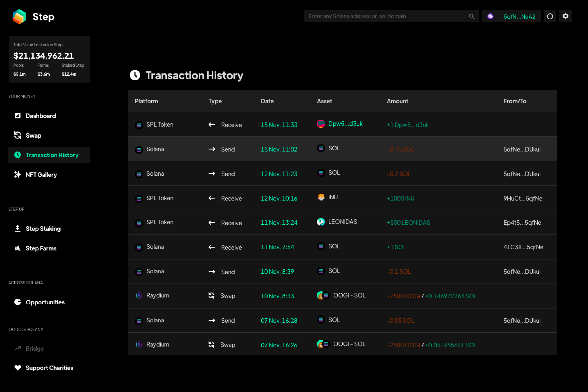
Task: Click Raydium logo in the 10 Nov 8:33 row
Action: coord(139,296)
